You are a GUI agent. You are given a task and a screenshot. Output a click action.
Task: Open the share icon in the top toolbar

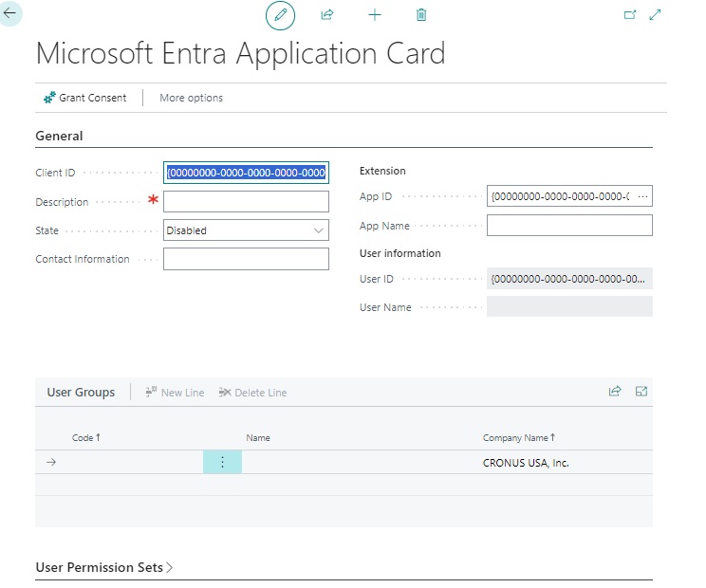click(x=327, y=15)
